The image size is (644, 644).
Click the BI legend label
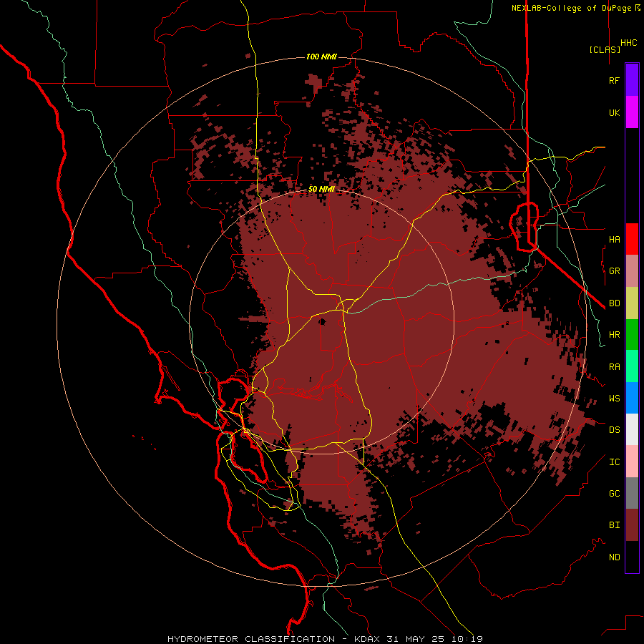(x=614, y=525)
